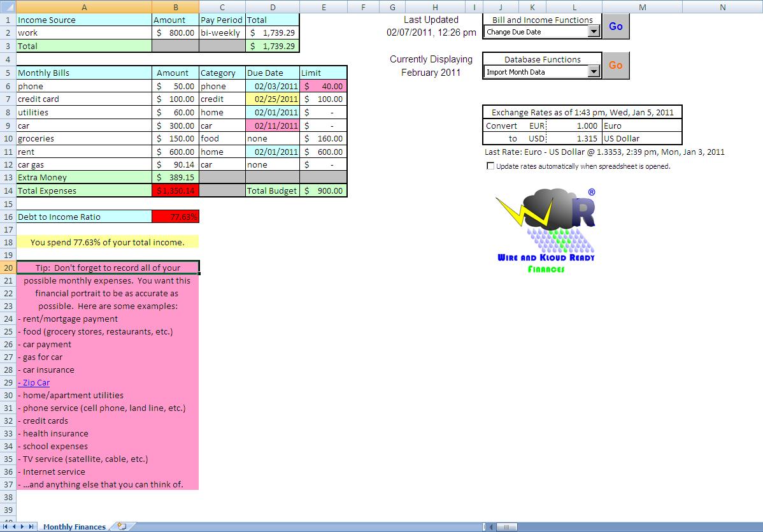Image resolution: width=763 pixels, height=532 pixels.
Task: Open the Change Due Date dropdown
Action: click(x=594, y=32)
